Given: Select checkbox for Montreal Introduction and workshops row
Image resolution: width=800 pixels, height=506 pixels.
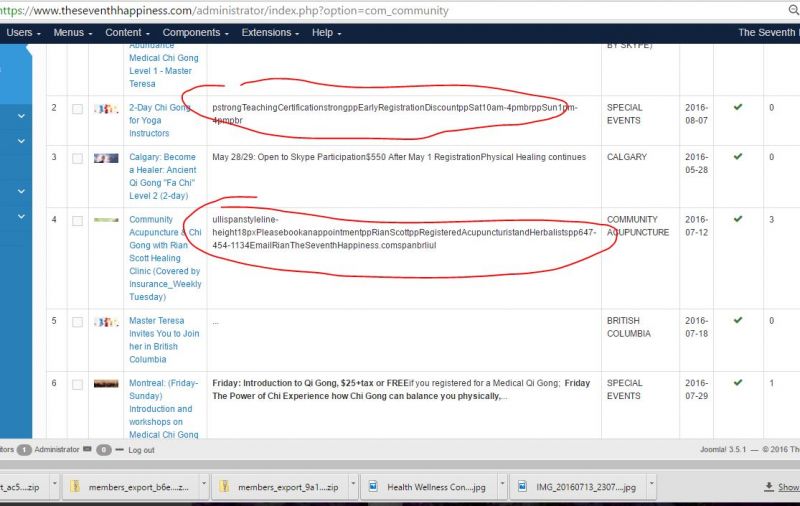Looking at the screenshot, I should (77, 385).
